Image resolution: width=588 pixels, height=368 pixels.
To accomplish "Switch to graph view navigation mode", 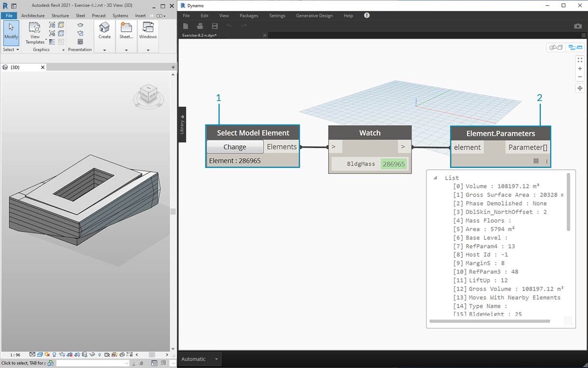I will click(x=575, y=48).
